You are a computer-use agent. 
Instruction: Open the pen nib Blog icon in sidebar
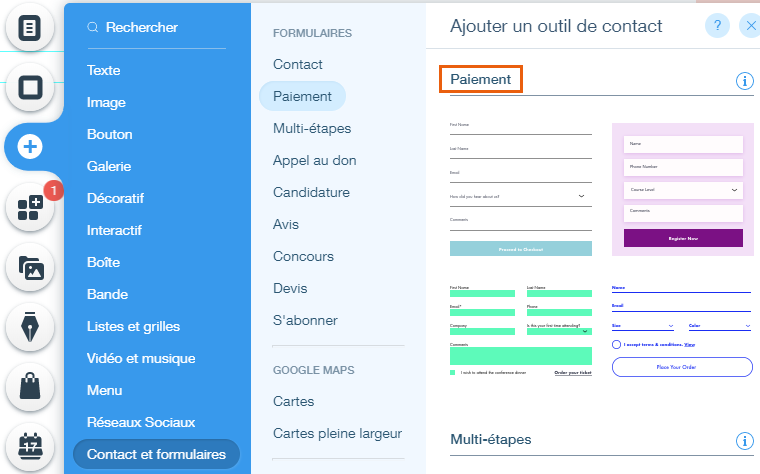point(30,327)
